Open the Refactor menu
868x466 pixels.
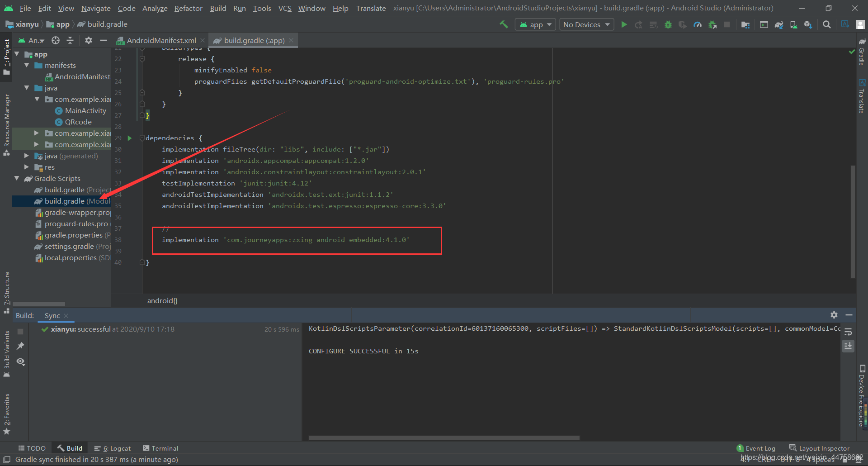point(188,8)
